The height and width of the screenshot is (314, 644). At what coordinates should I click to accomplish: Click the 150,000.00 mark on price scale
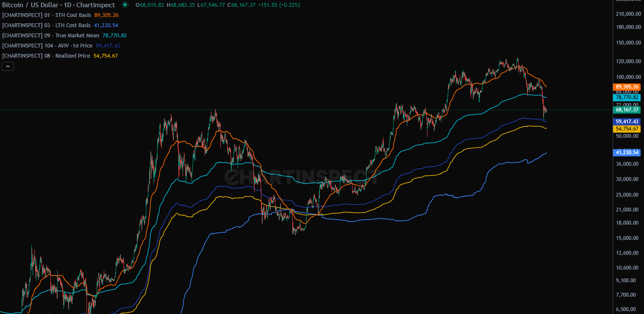coord(627,42)
